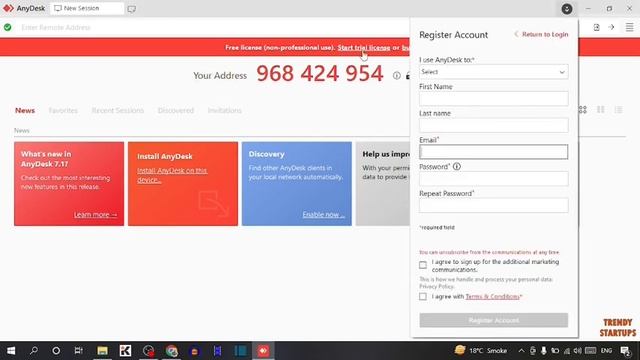The width and height of the screenshot is (640, 360).
Task: Open taskbar search
Action: [34, 351]
